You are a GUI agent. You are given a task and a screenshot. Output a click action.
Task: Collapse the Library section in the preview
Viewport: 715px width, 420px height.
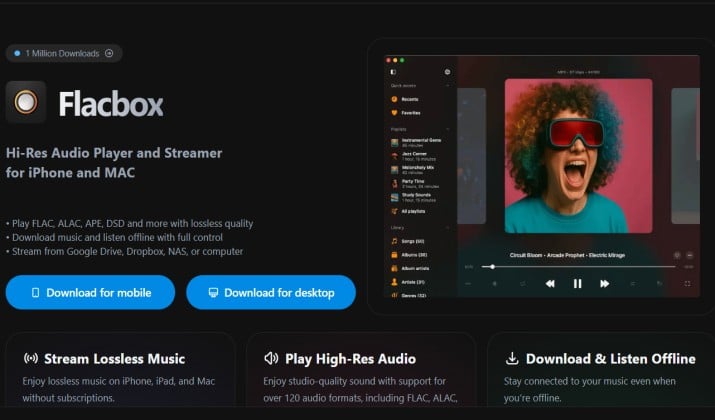(x=447, y=228)
